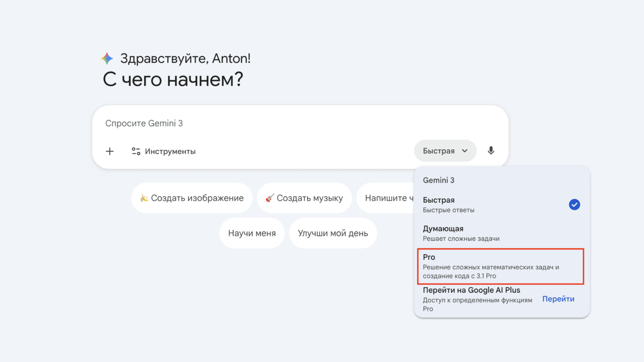The width and height of the screenshot is (644, 362).
Task: Click the plus icon to add files
Action: pyautogui.click(x=110, y=151)
